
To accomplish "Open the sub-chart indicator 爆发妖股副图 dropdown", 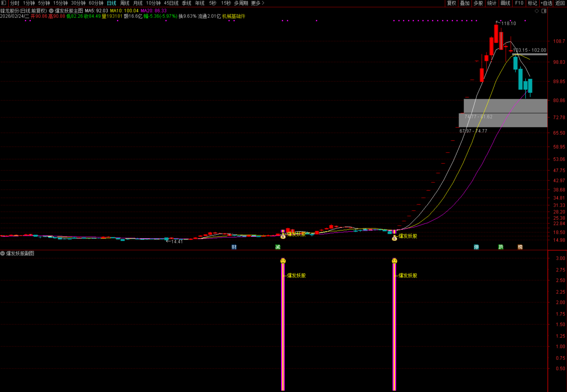I will [x=2, y=253].
